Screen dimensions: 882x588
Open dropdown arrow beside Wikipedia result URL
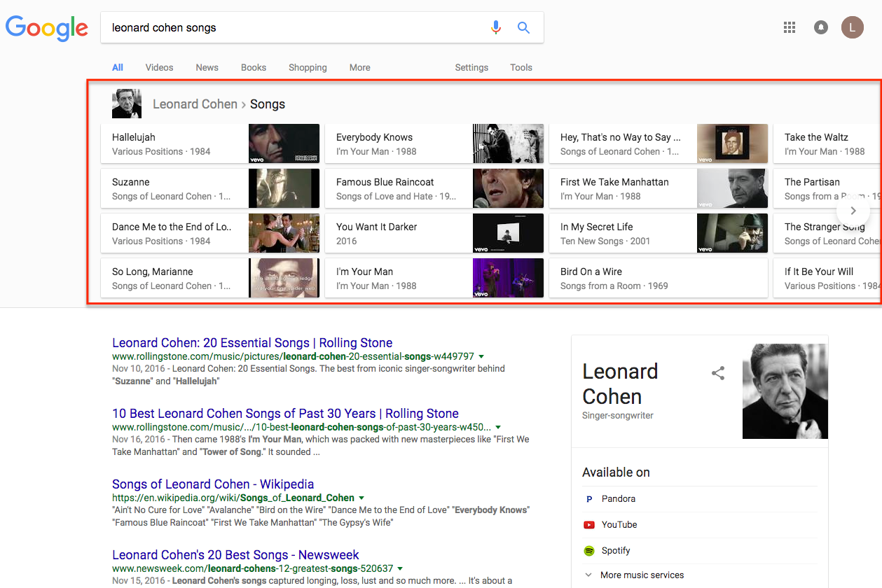[x=361, y=498]
